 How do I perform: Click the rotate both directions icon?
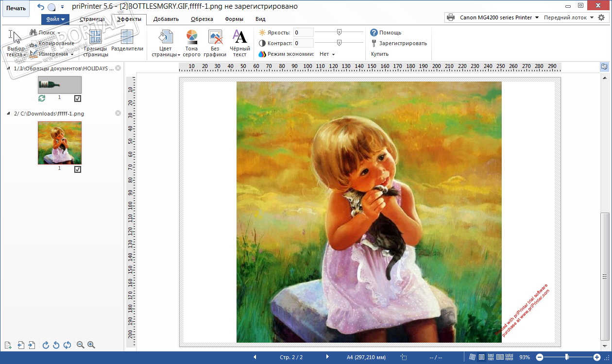click(x=67, y=345)
